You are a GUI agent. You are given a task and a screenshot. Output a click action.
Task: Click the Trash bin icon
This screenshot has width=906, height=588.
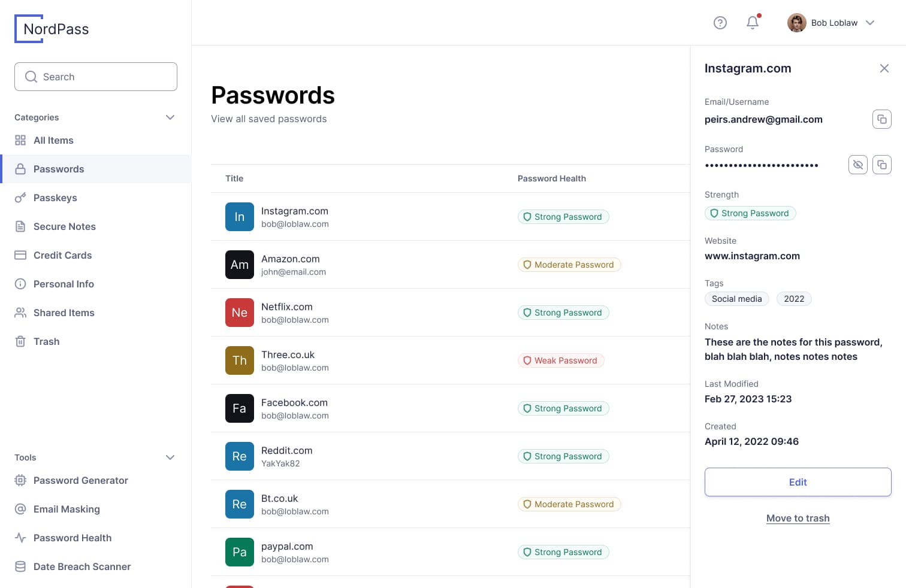click(20, 341)
